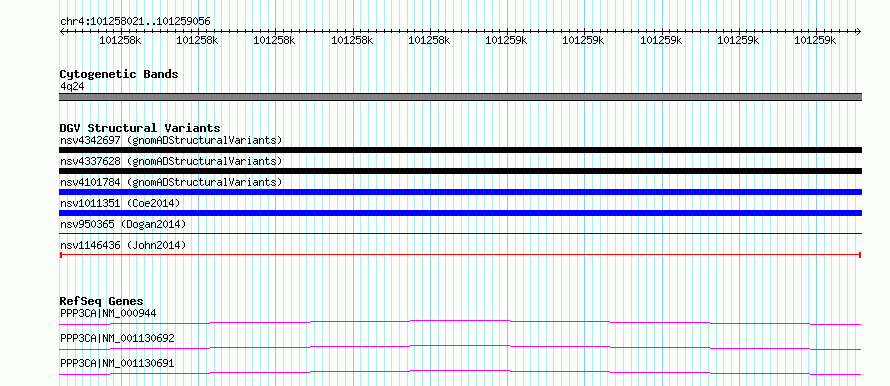Open variant nsv950365 (Dogan2014) label
Screen dimensions: 890x386
(123, 224)
